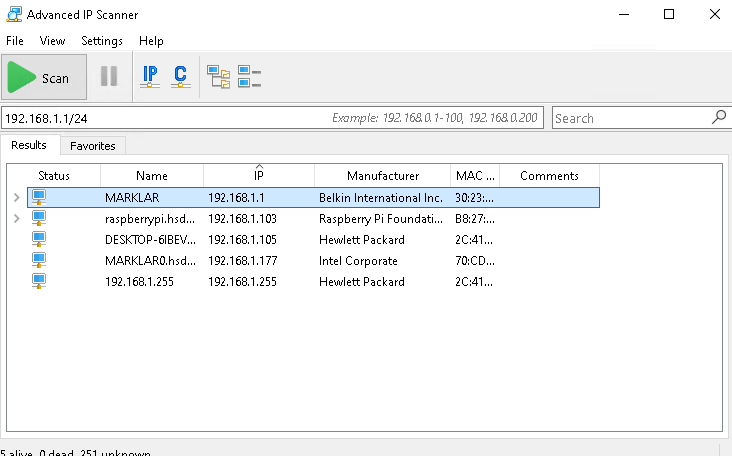732x456 pixels.
Task: Expand the MARKLAR row
Action: tap(17, 197)
